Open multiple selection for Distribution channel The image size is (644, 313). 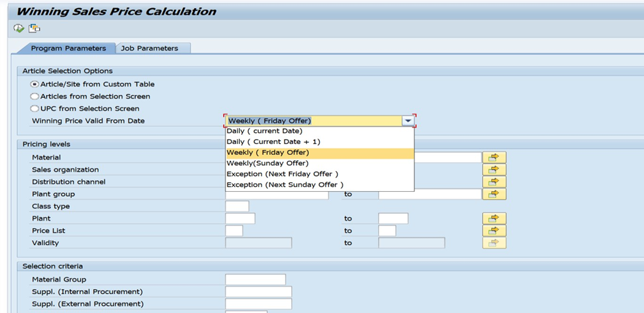[494, 182]
